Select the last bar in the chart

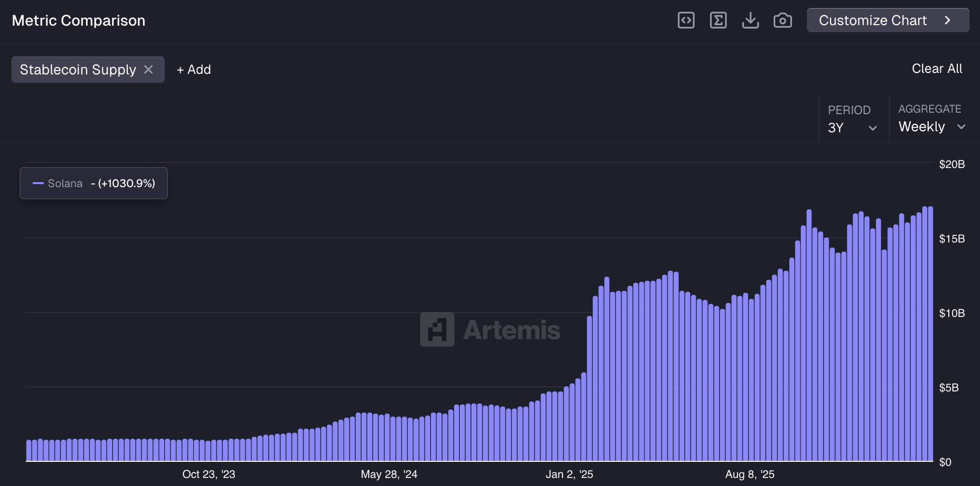click(931, 334)
